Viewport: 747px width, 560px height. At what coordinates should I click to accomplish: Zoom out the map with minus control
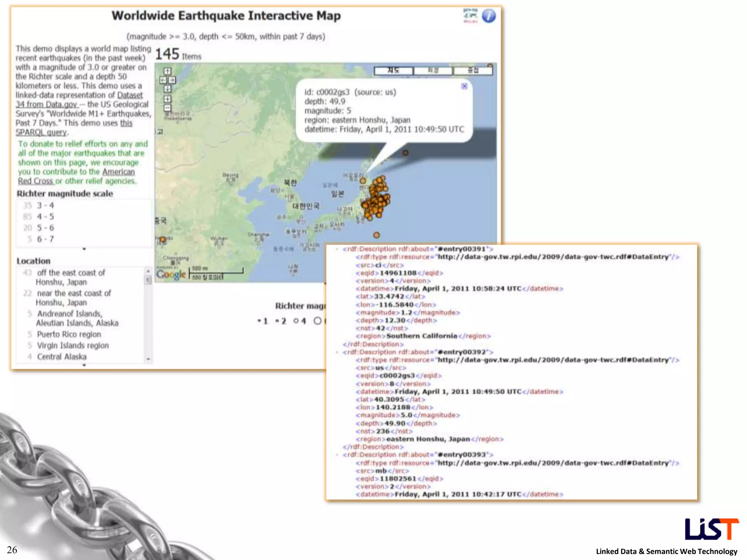coord(167,108)
